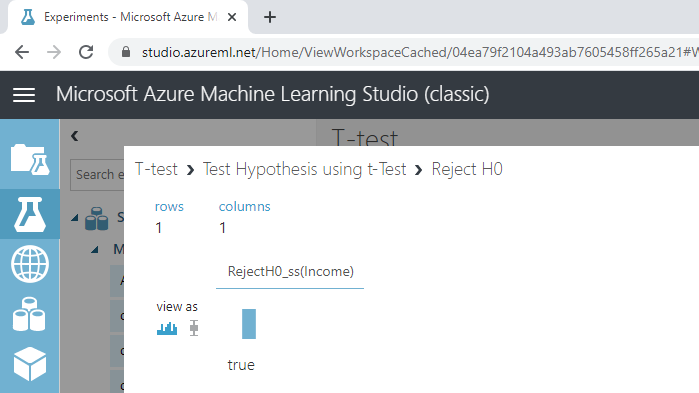Viewport: 699px width, 393px height.
Task: Open the Datasets cylinders sidebar icon
Action: coord(29,314)
